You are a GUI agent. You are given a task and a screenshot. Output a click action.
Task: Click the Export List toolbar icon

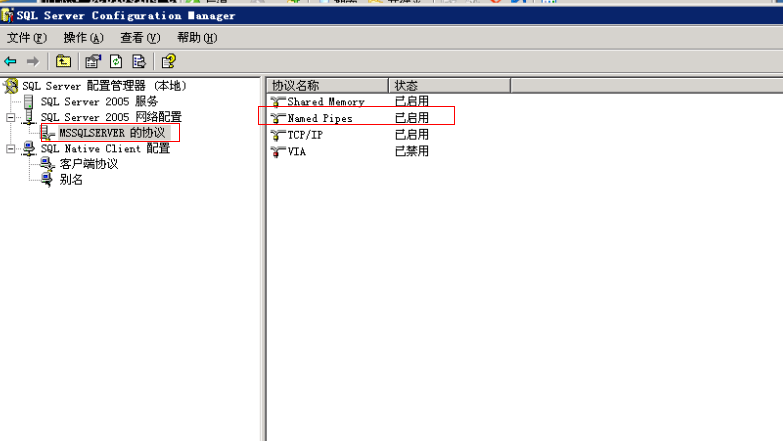coord(139,61)
